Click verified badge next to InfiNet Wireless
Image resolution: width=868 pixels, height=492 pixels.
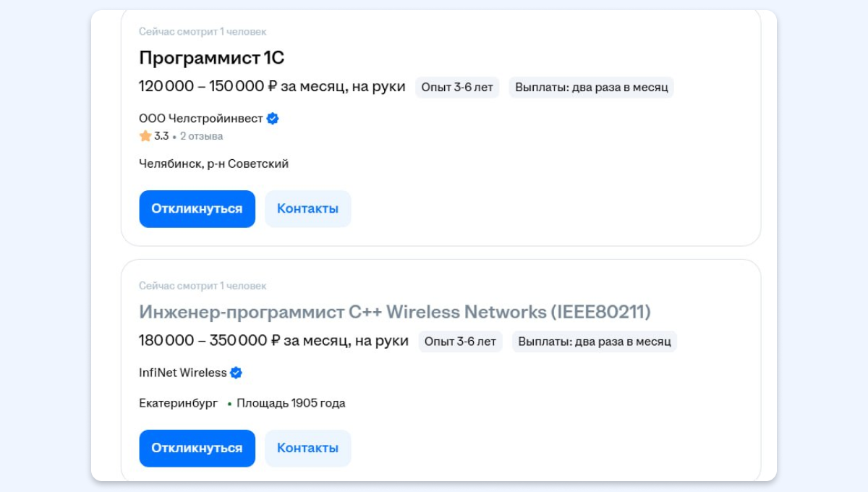237,373
